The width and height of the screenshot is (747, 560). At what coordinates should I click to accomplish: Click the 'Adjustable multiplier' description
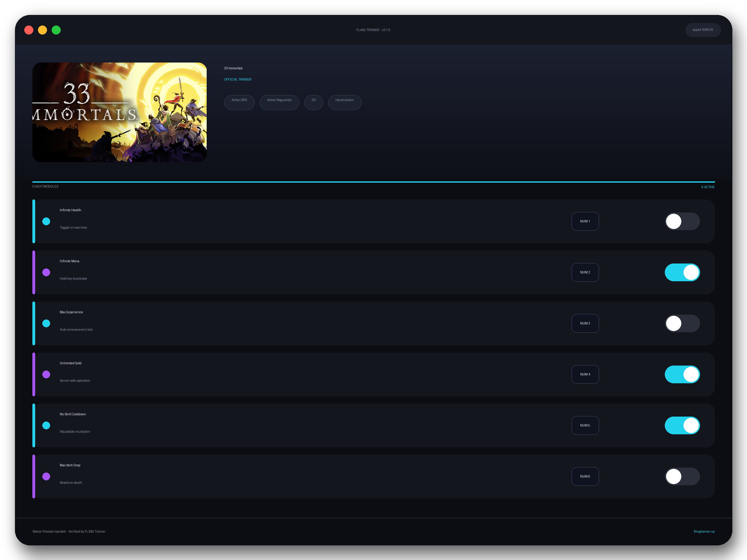[x=75, y=432]
